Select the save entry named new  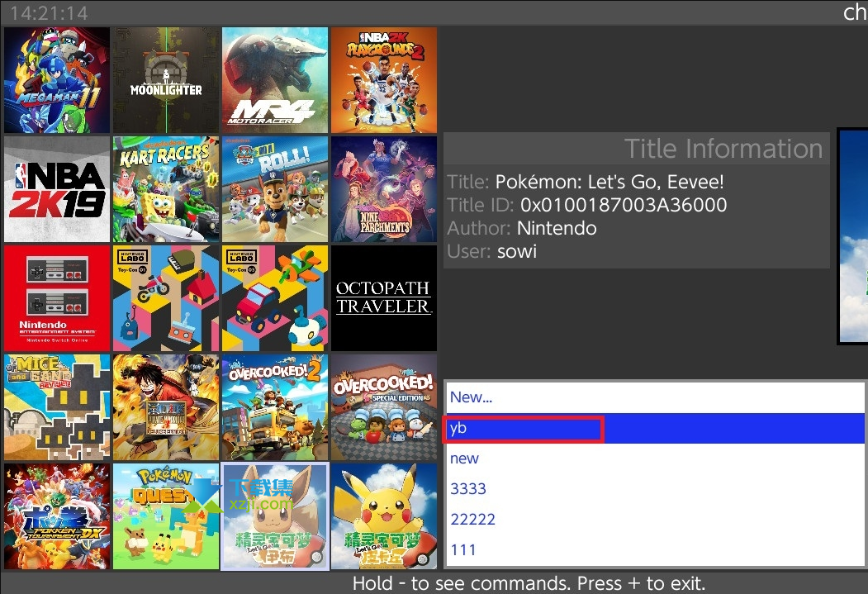(x=655, y=459)
